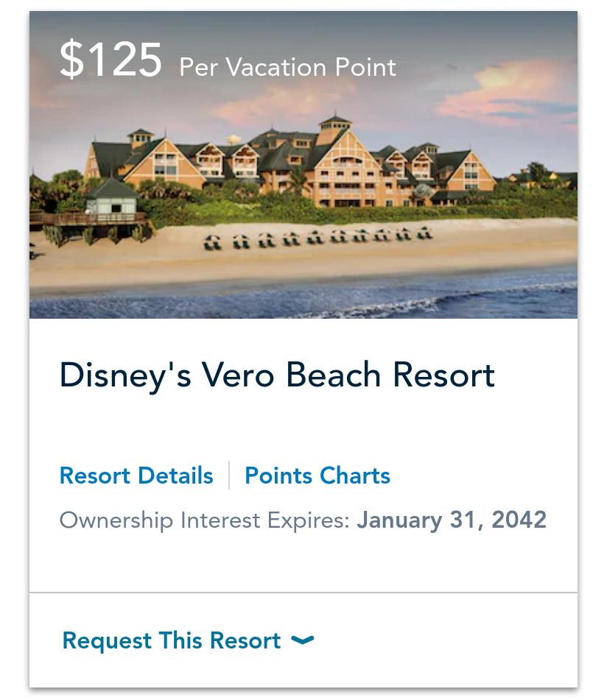Image resolution: width=607 pixels, height=700 pixels.
Task: Click the chevron icon beside Request This Resort
Action: [x=302, y=640]
